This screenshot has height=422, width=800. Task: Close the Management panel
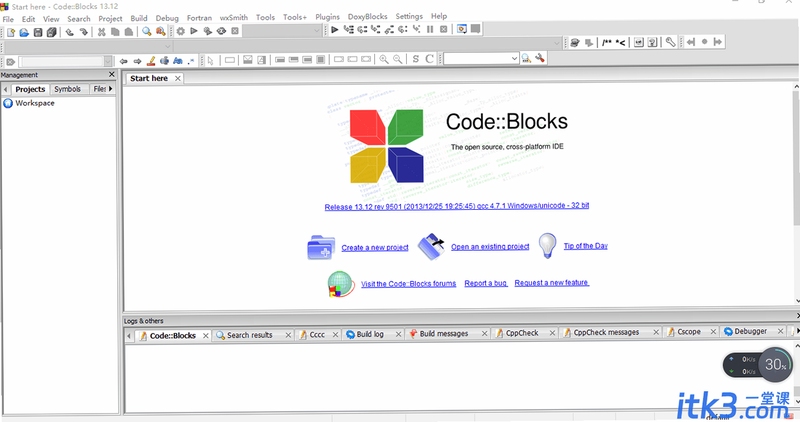pyautogui.click(x=112, y=75)
